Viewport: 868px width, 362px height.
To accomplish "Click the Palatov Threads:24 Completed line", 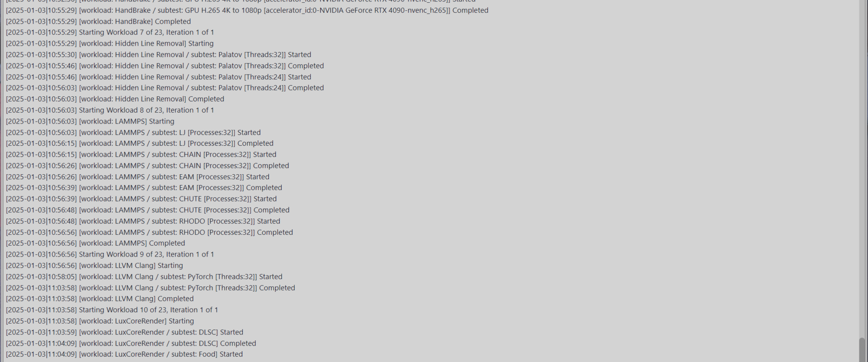I will [165, 88].
